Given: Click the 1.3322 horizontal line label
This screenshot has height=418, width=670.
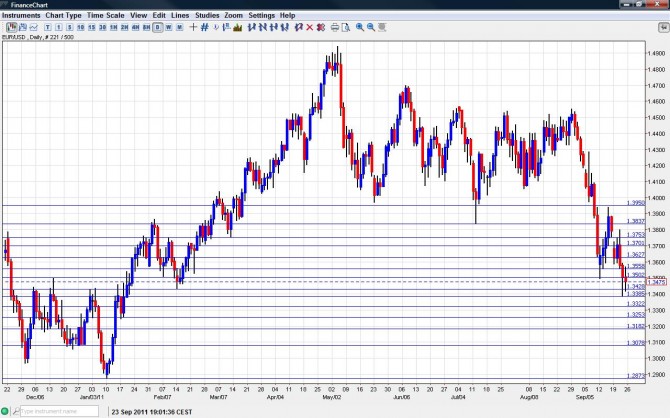Looking at the screenshot, I should 636,303.
